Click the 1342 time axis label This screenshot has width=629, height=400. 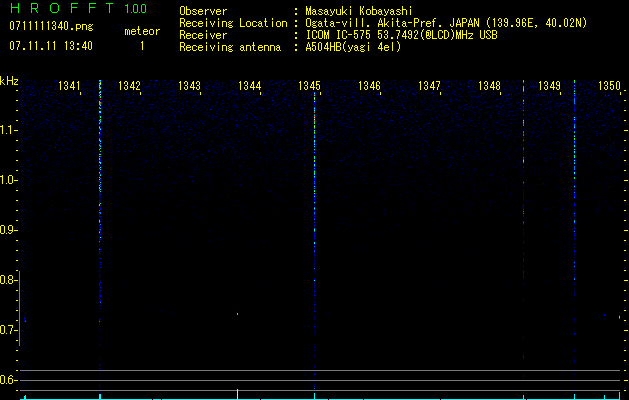pos(130,86)
